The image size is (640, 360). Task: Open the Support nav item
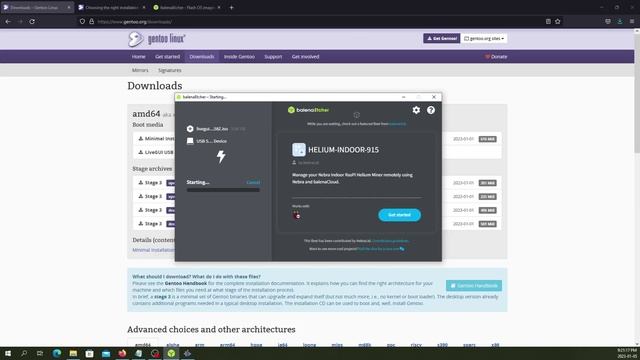pyautogui.click(x=273, y=57)
